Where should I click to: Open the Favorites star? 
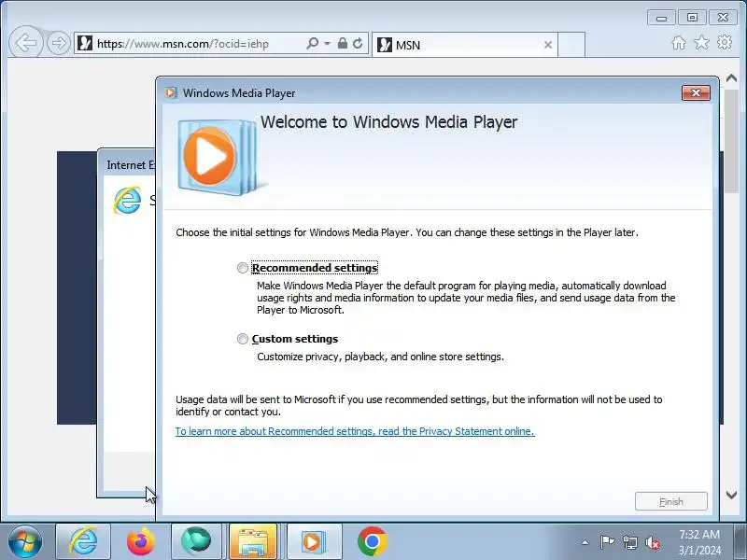pos(701,43)
